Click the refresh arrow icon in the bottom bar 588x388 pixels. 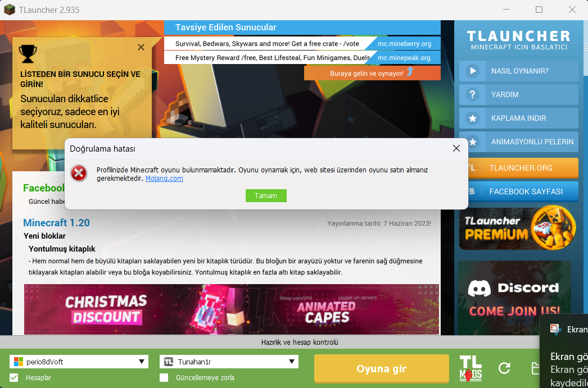pyautogui.click(x=504, y=368)
